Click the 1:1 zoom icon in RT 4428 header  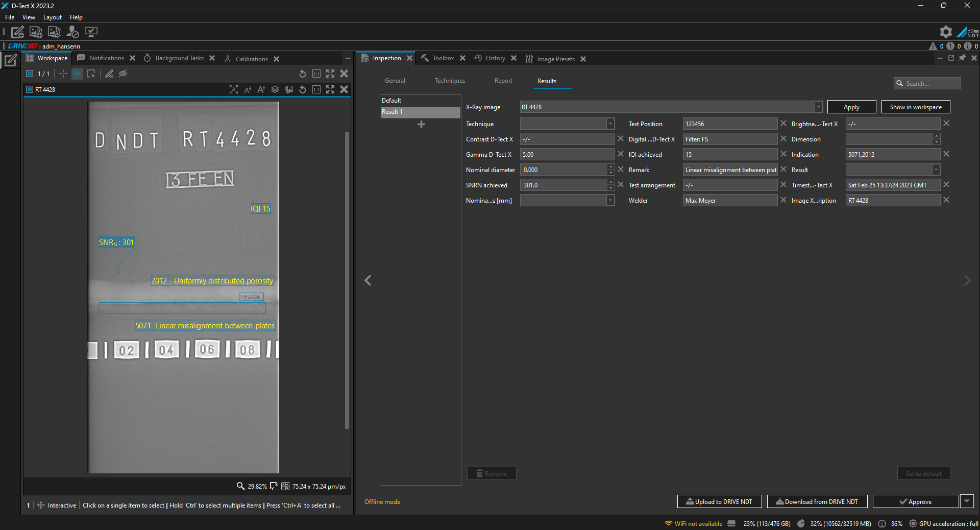click(316, 89)
